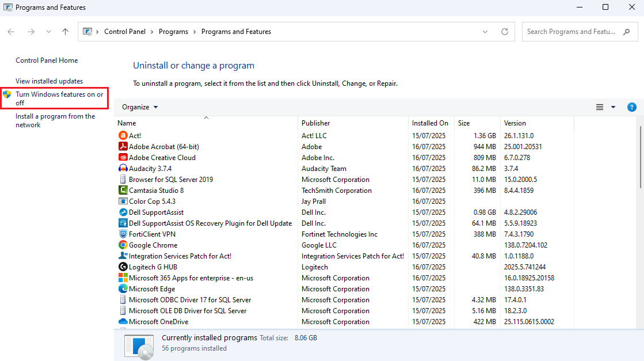
Task: Open View installed updates link
Action: (49, 81)
